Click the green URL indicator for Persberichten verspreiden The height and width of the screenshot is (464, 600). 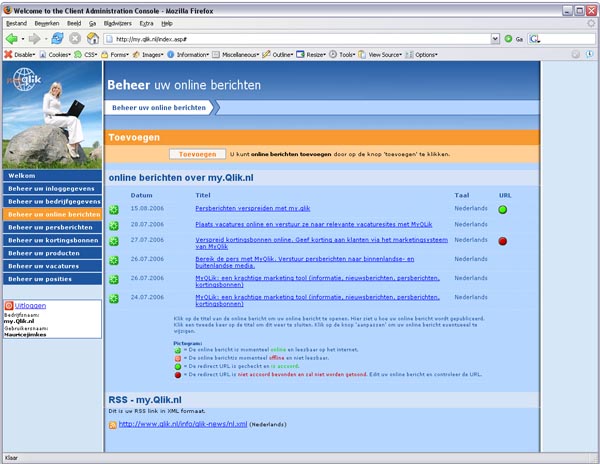point(503,210)
